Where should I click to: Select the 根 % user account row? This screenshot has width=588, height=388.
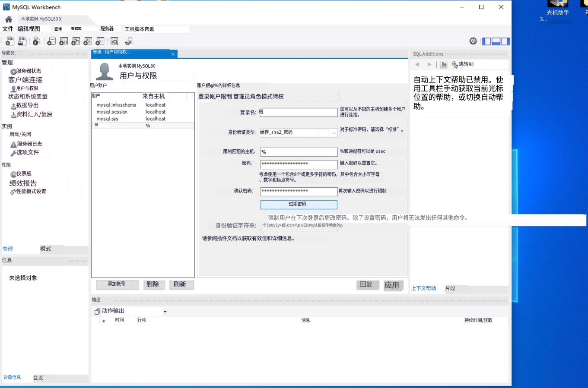click(x=143, y=126)
